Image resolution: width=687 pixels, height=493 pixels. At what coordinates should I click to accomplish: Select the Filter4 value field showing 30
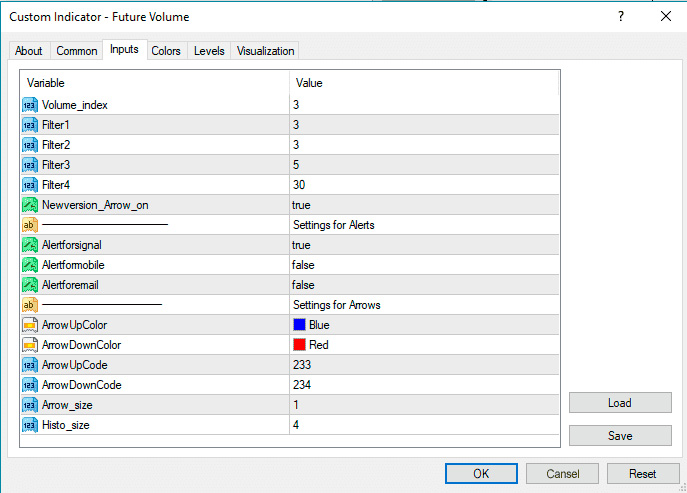pyautogui.click(x=299, y=185)
